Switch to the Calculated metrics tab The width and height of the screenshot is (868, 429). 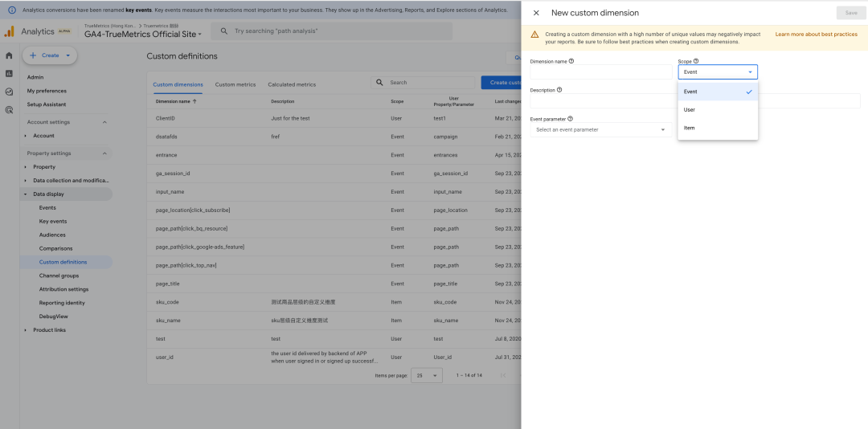292,84
